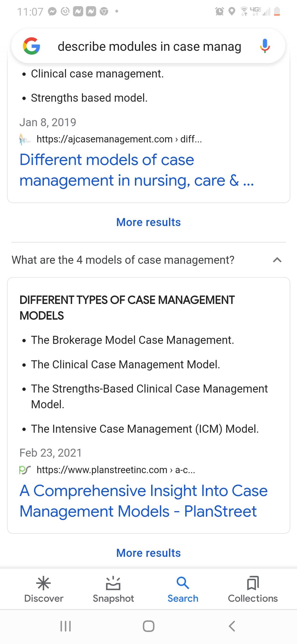This screenshot has width=297, height=644.
Task: Tap the Android home button
Action: [148, 626]
